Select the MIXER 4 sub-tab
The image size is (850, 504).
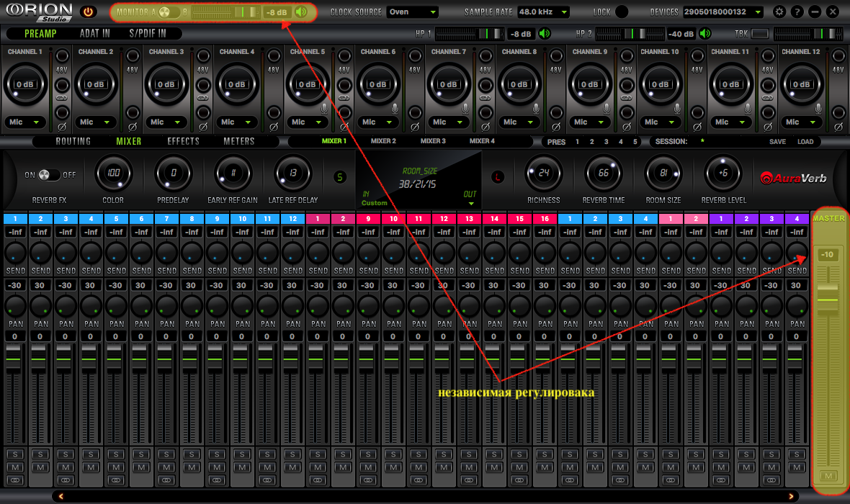[482, 141]
